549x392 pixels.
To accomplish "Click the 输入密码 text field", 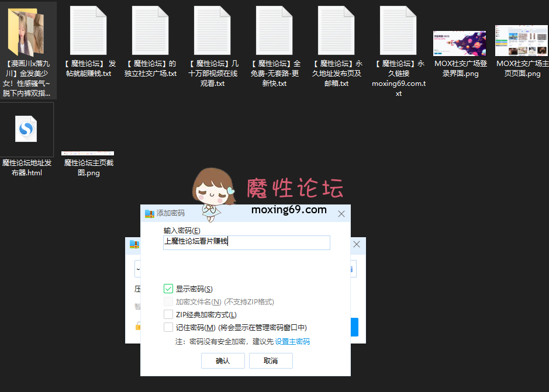I will pos(247,242).
